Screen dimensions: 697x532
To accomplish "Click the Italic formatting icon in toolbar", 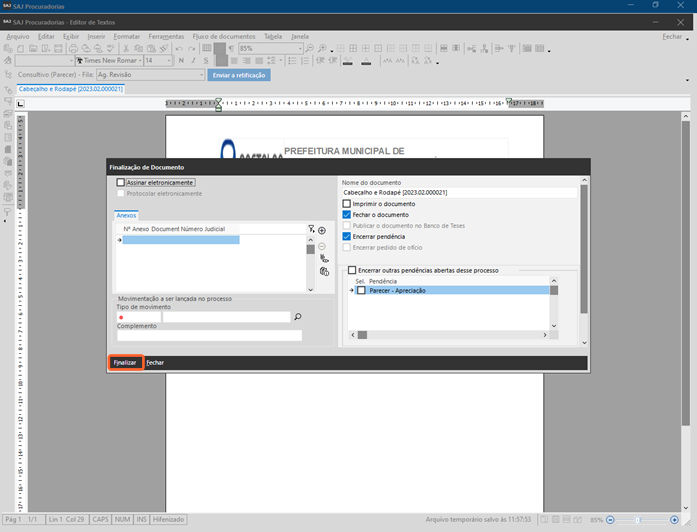I will tap(194, 61).
